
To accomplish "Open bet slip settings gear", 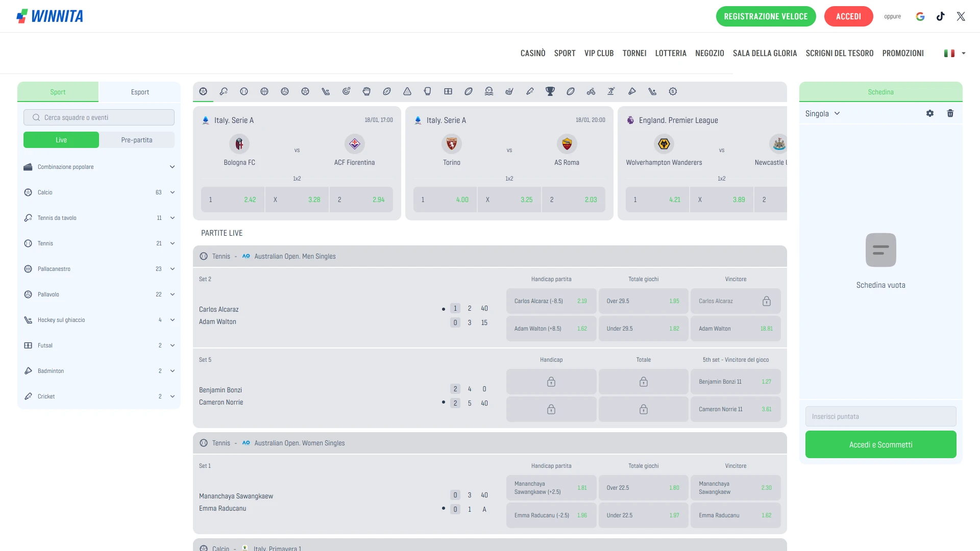I will tap(930, 113).
